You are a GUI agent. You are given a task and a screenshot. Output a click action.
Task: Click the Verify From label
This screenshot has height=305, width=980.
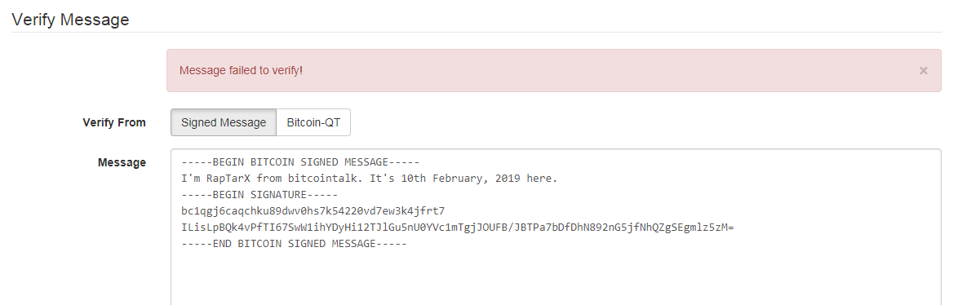(114, 122)
